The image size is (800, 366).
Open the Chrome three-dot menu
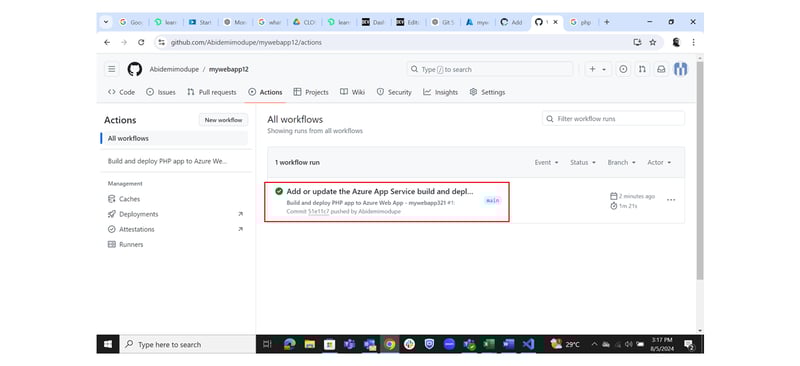pos(693,42)
